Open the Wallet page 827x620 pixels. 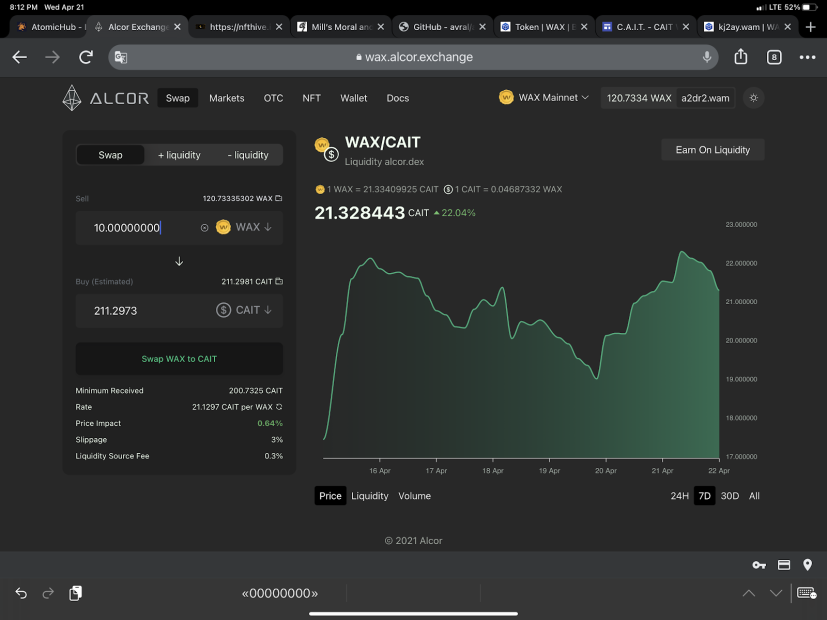[x=353, y=98]
